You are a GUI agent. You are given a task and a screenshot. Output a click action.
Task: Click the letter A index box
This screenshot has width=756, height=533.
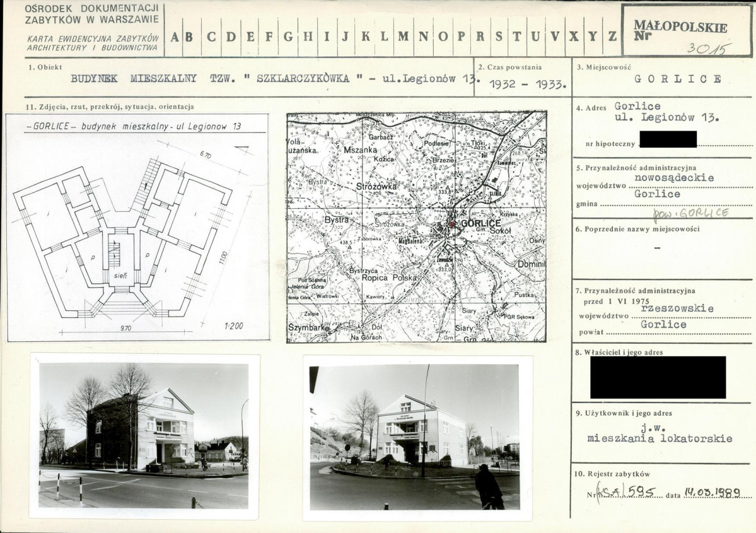coord(173,37)
